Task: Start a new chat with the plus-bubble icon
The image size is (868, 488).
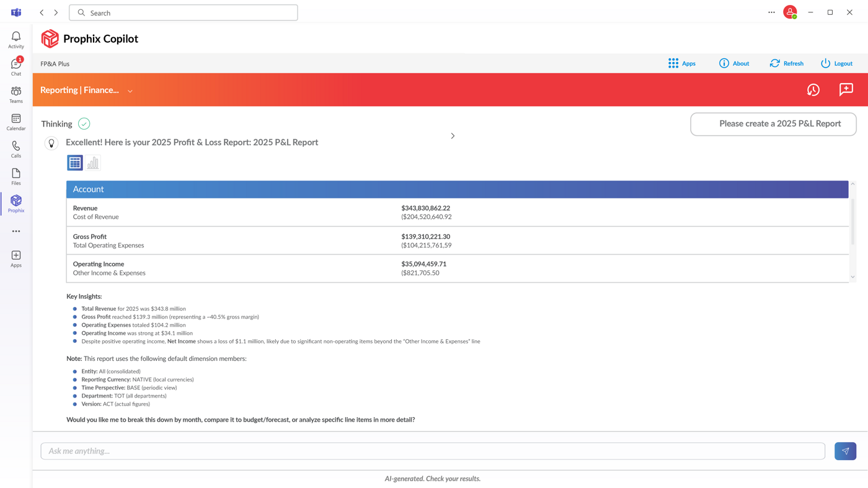Action: coord(846,90)
